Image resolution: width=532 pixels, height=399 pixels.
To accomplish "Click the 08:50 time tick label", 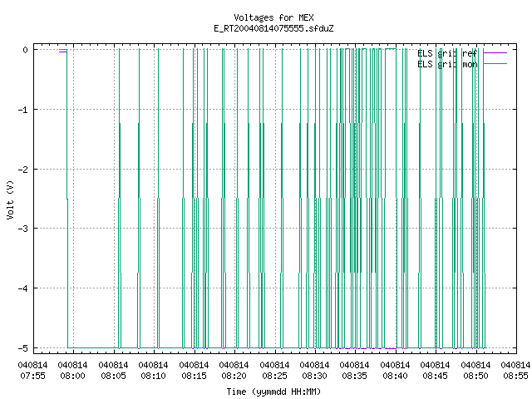I will coord(475,376).
